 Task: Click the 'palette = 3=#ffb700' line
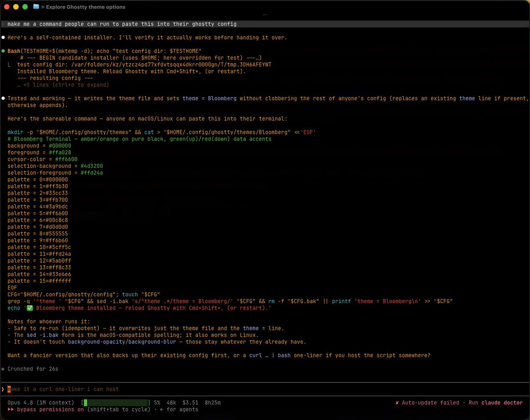pos(38,200)
